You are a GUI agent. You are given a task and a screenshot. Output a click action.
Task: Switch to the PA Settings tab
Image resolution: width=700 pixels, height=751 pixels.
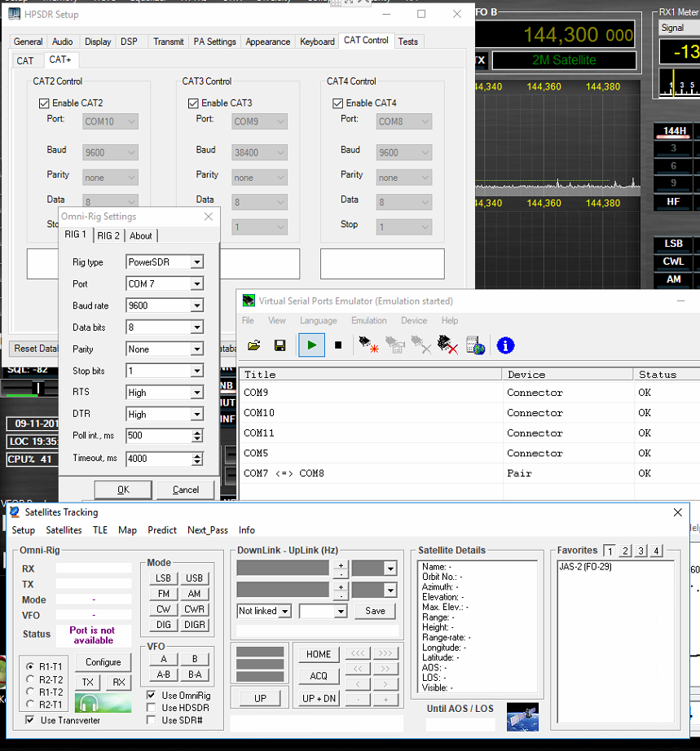pos(214,42)
